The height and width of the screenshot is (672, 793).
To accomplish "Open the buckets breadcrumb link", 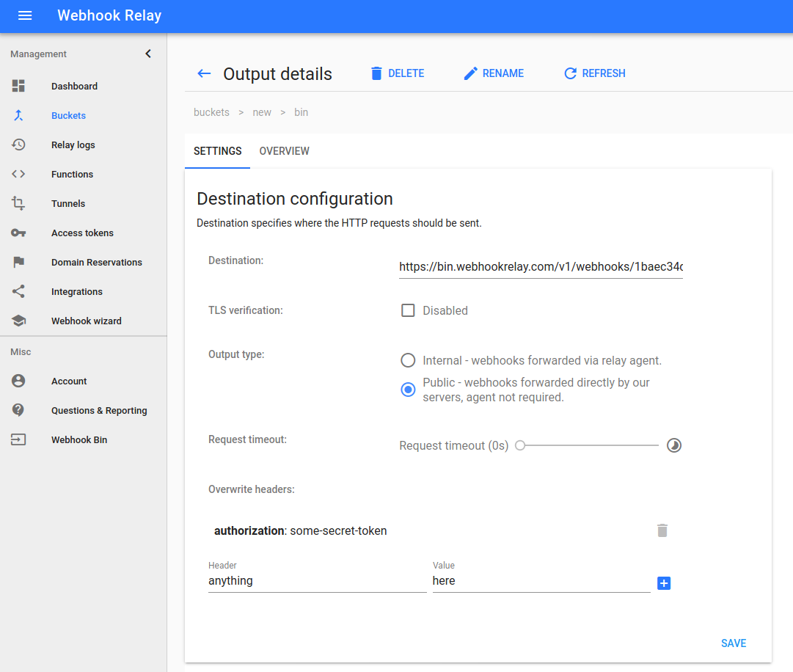I will coord(211,112).
